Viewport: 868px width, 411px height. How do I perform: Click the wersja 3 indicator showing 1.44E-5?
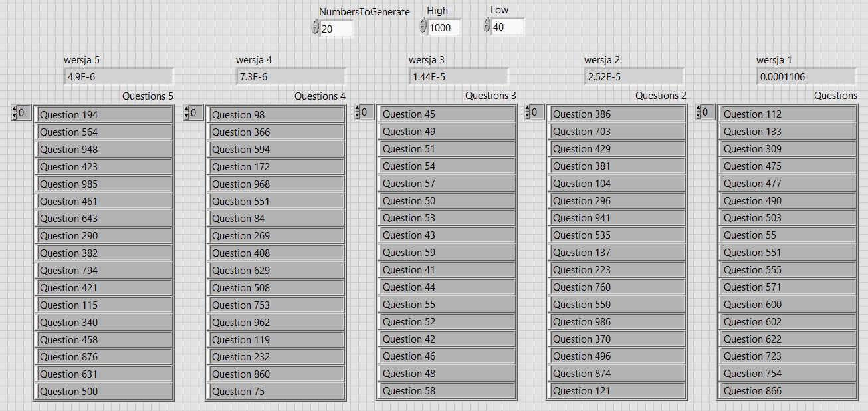pos(459,76)
